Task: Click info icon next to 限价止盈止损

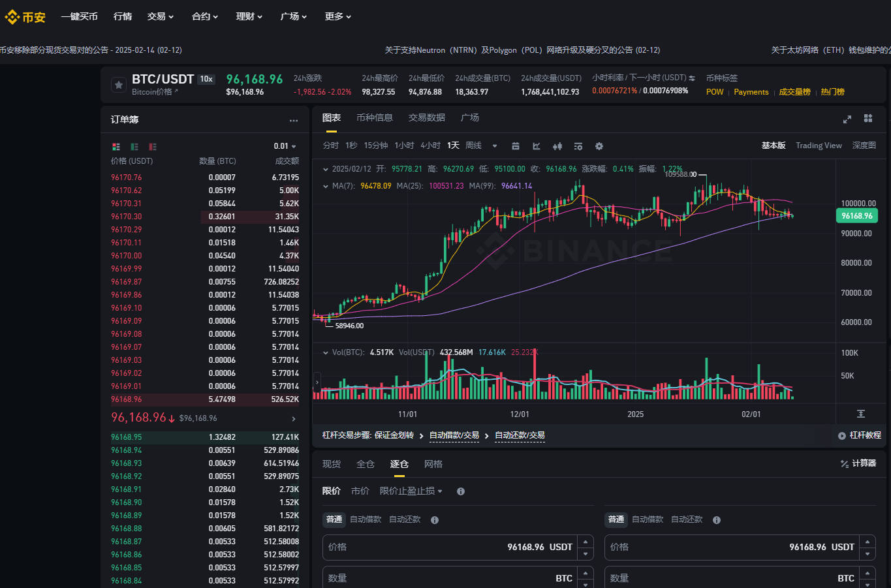Action: point(461,491)
